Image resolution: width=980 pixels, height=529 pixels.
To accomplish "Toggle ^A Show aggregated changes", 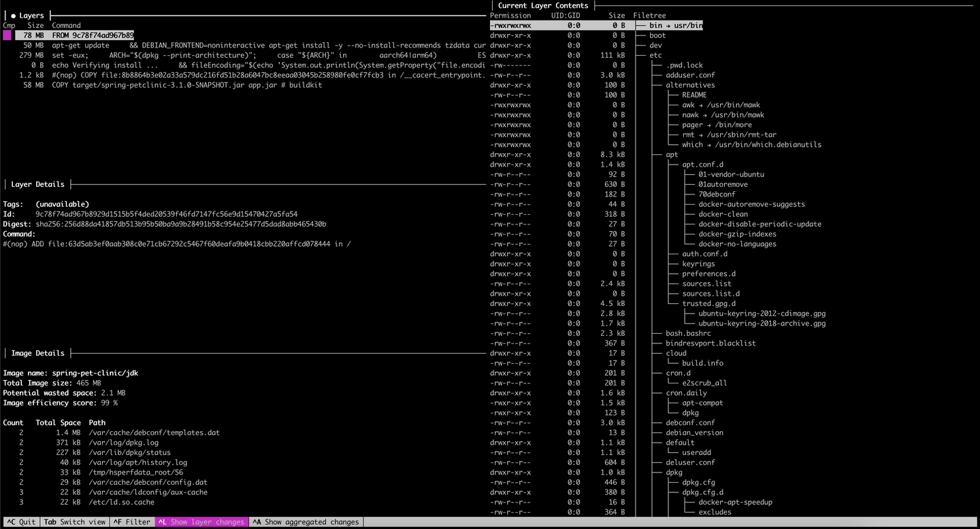I will pos(306,522).
